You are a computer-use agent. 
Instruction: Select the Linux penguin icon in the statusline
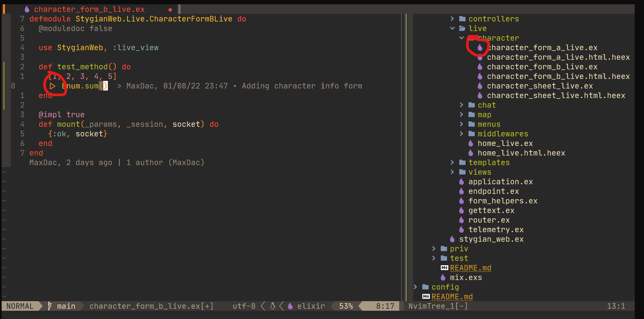point(272,306)
